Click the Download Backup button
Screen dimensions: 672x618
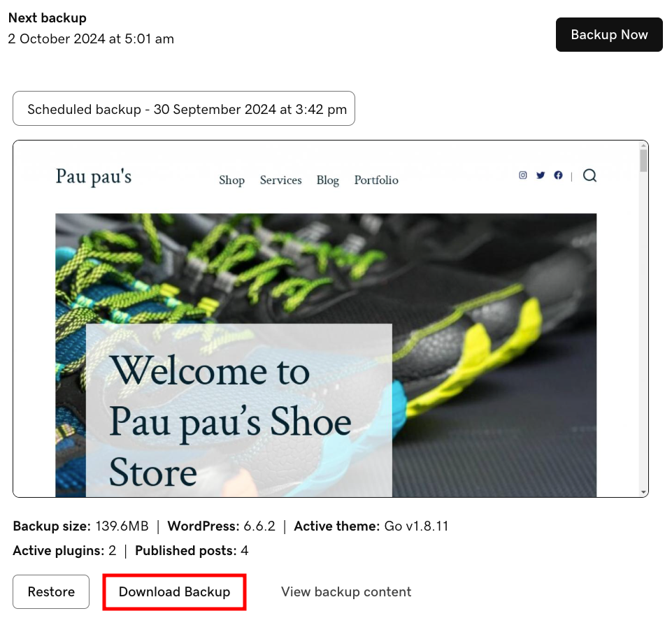click(x=174, y=591)
